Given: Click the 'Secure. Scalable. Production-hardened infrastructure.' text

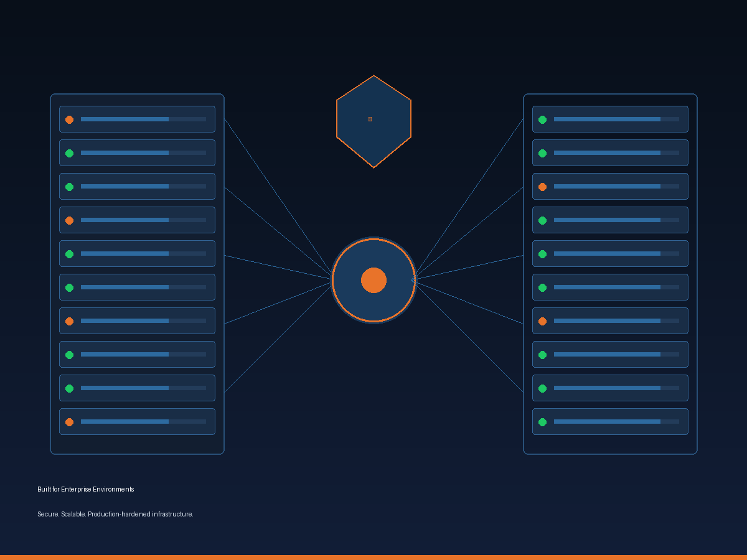Looking at the screenshot, I should pos(115,514).
